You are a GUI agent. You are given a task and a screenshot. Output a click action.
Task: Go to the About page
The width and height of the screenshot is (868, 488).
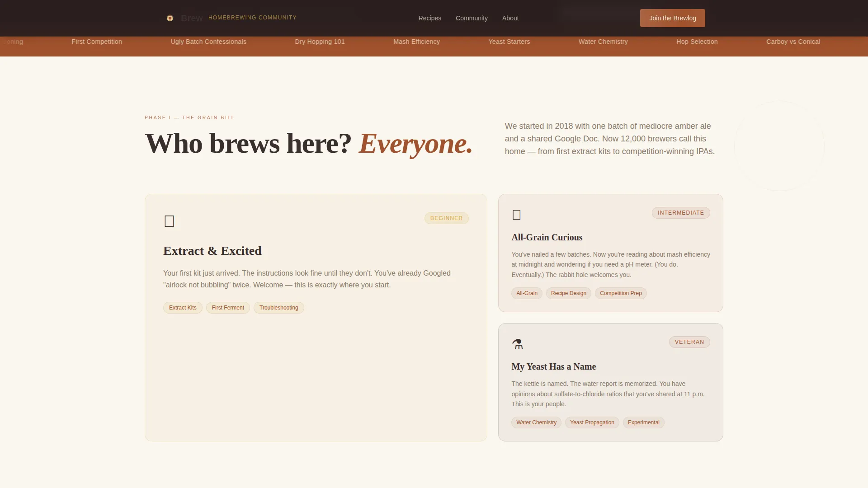tap(510, 18)
